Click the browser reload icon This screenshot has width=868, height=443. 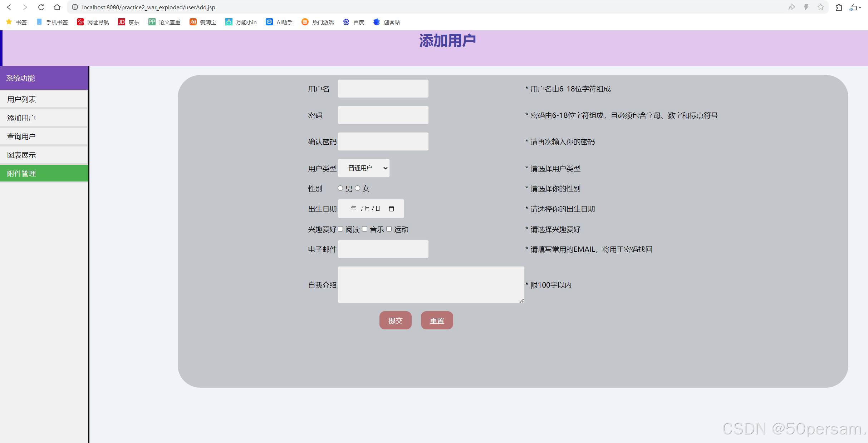click(41, 7)
